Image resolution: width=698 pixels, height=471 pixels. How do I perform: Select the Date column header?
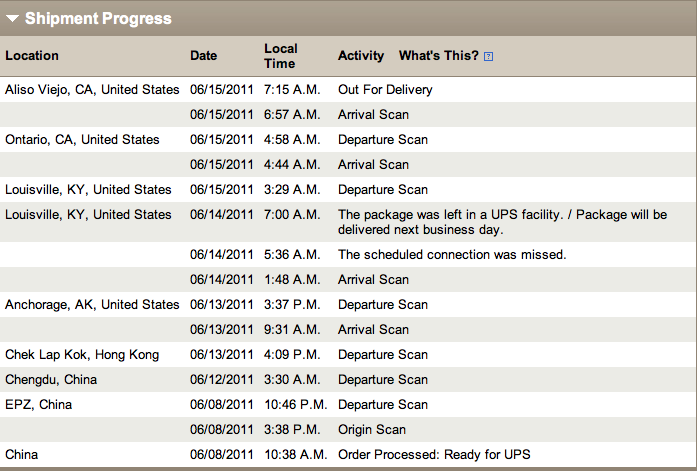(x=203, y=56)
